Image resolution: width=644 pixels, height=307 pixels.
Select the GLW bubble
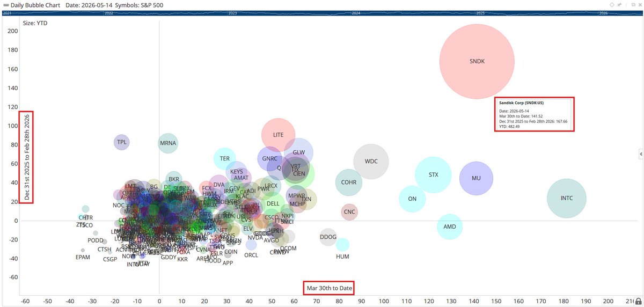pos(299,152)
